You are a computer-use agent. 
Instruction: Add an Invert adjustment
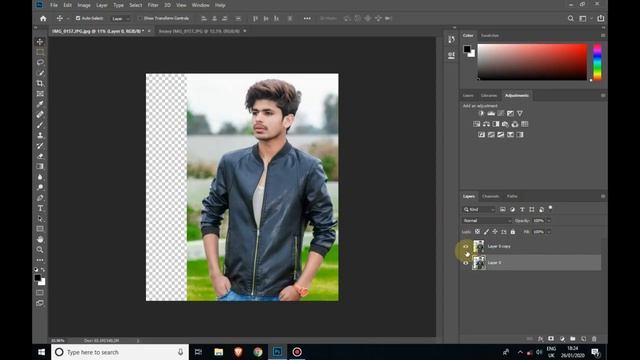click(x=482, y=135)
